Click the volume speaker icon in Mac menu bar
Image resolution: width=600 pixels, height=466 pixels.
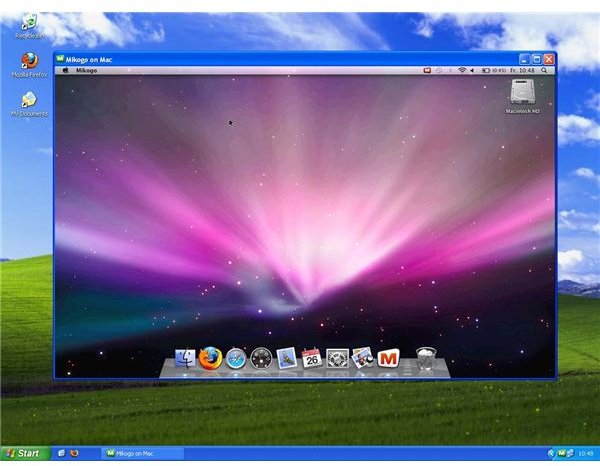coord(472,70)
